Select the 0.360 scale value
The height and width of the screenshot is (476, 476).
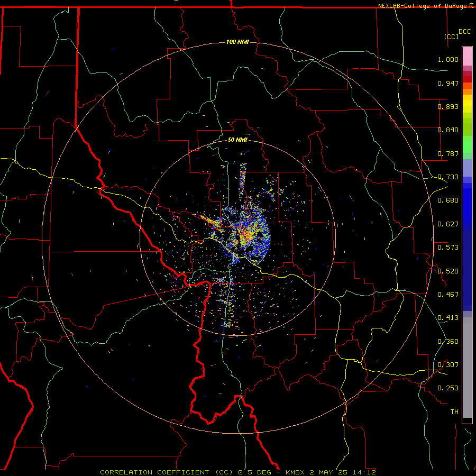click(448, 342)
